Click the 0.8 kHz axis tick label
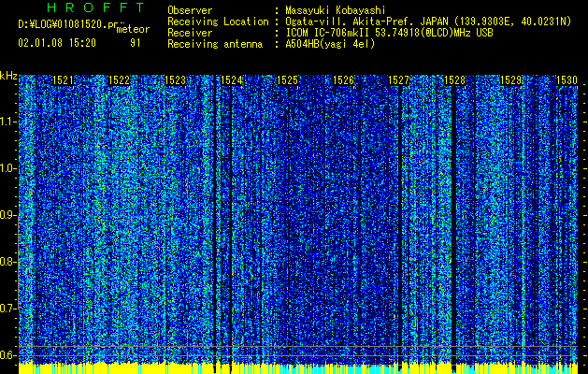Screen dimensions: 588x374 [x=7, y=262]
